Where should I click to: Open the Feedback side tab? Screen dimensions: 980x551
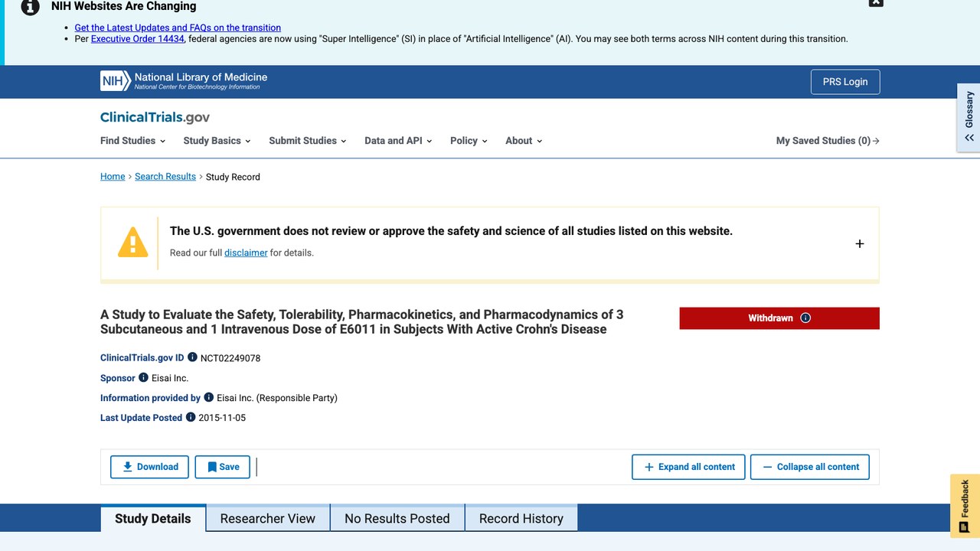(965, 506)
